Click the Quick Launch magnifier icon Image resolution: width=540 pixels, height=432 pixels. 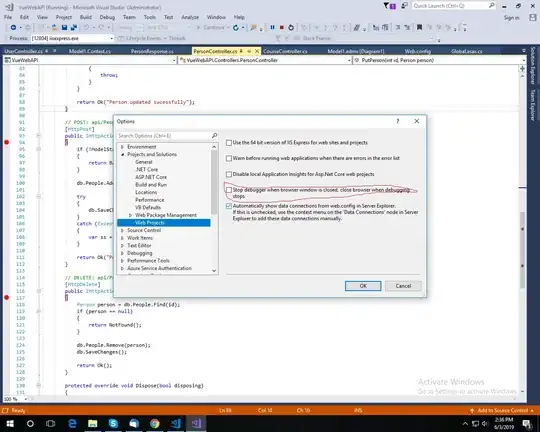tap(491, 6)
